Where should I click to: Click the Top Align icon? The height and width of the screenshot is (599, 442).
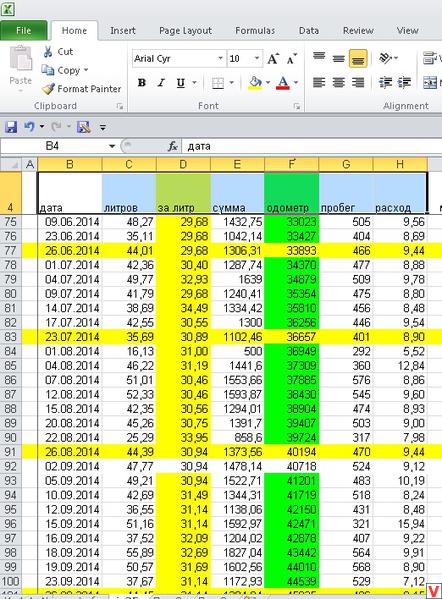(x=319, y=58)
